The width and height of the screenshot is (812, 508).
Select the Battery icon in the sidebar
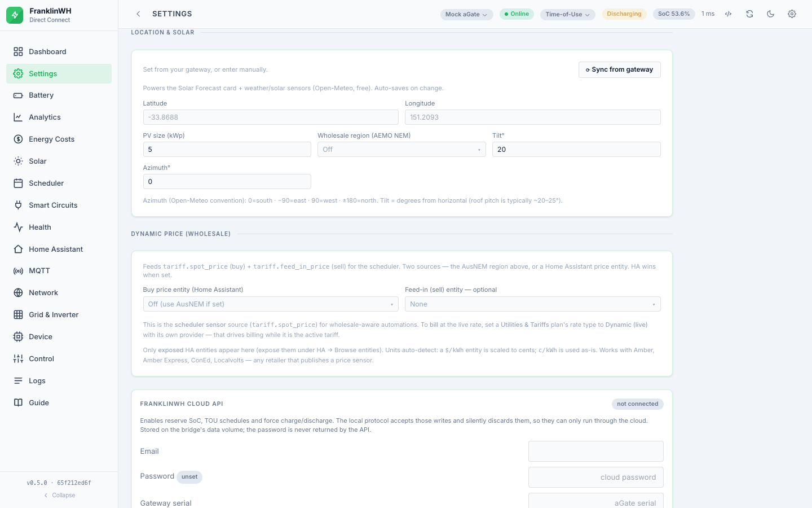(18, 95)
